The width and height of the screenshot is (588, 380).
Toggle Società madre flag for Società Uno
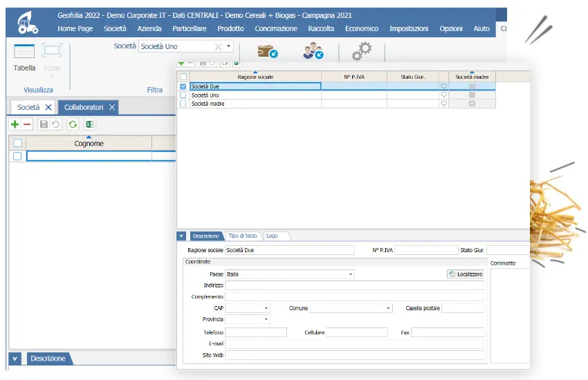472,95
